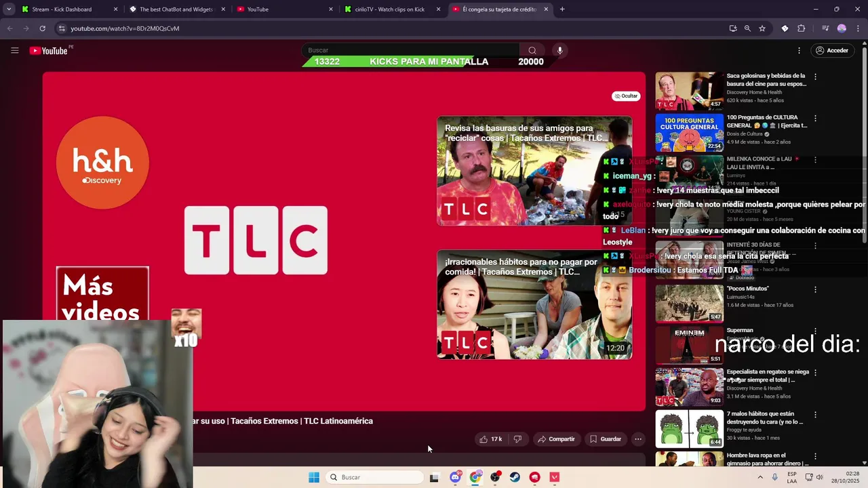Open a new browser tab with plus
This screenshot has height=488, width=868.
[562, 9]
